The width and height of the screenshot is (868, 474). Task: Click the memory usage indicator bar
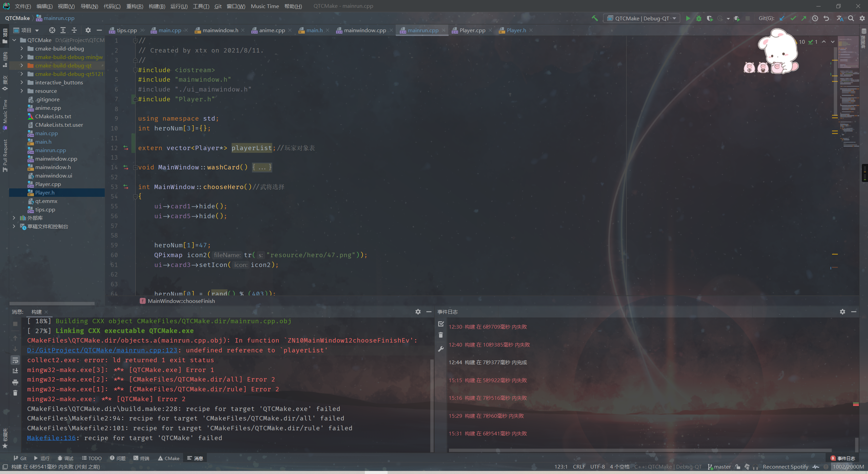click(848, 467)
